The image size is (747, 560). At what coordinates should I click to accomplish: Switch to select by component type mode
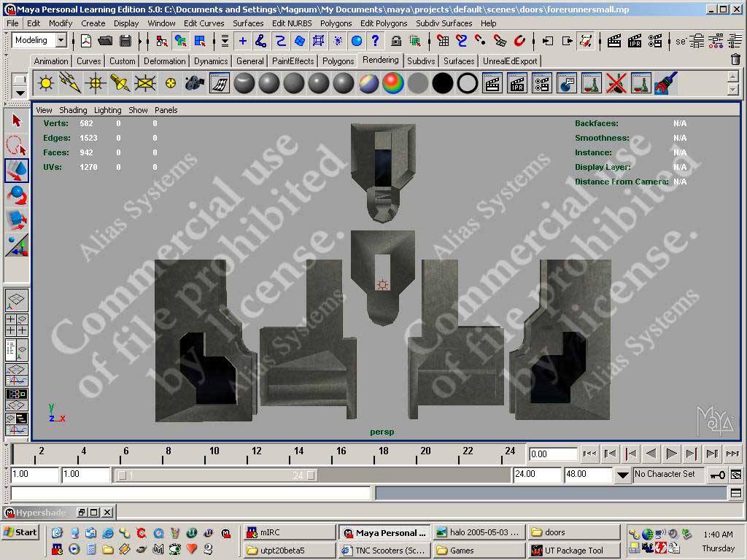pyautogui.click(x=200, y=42)
